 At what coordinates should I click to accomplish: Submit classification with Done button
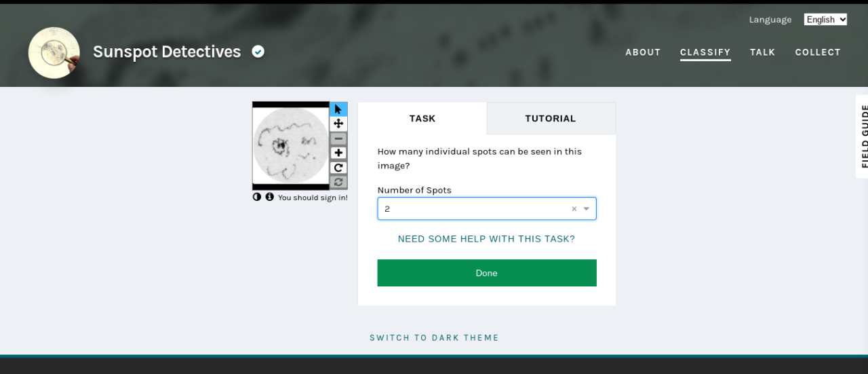[x=487, y=273]
